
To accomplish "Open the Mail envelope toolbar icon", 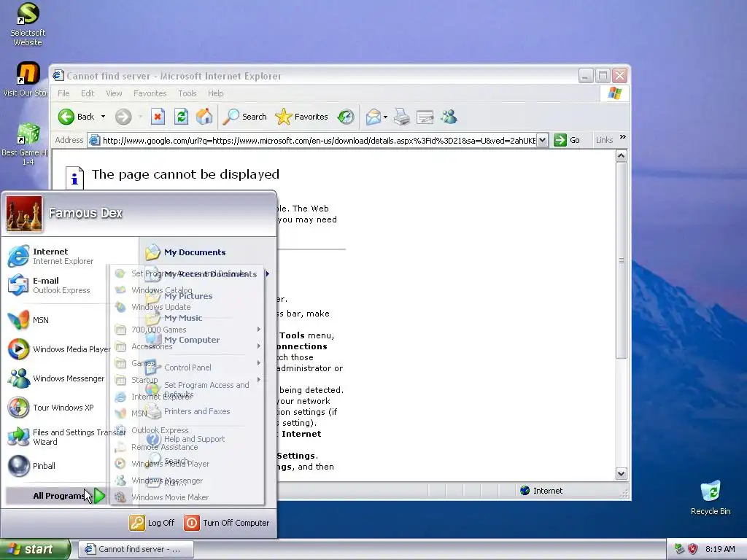I will coord(373,117).
